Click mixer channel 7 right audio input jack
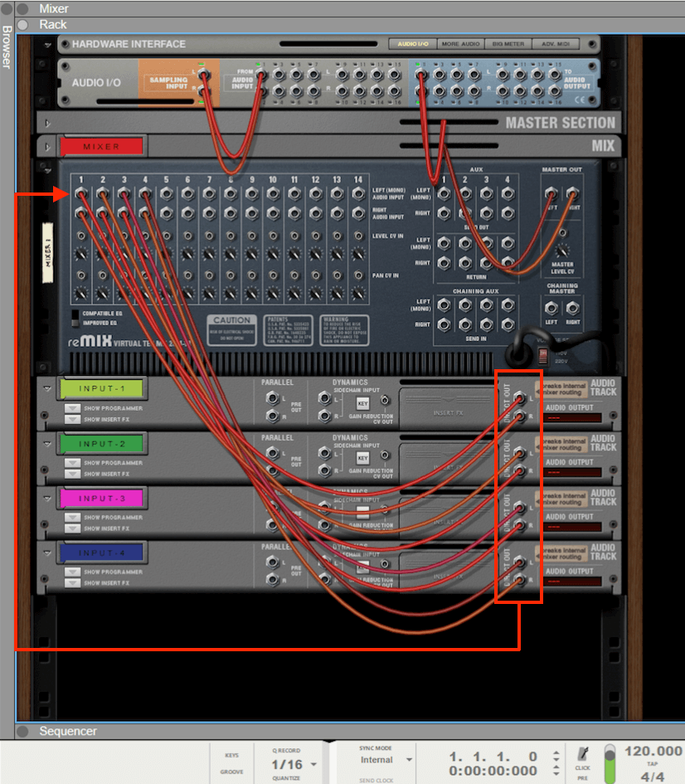Image resolution: width=685 pixels, height=784 pixels. click(209, 213)
